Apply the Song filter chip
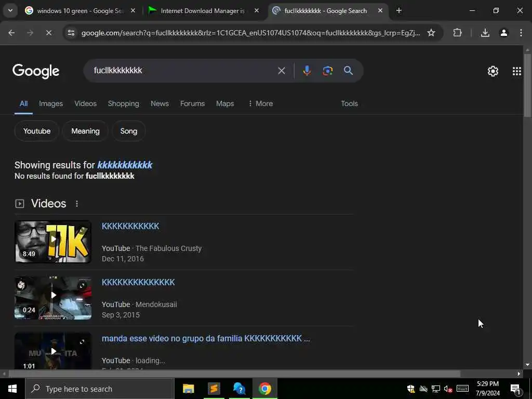This screenshot has height=399, width=532. point(129,131)
